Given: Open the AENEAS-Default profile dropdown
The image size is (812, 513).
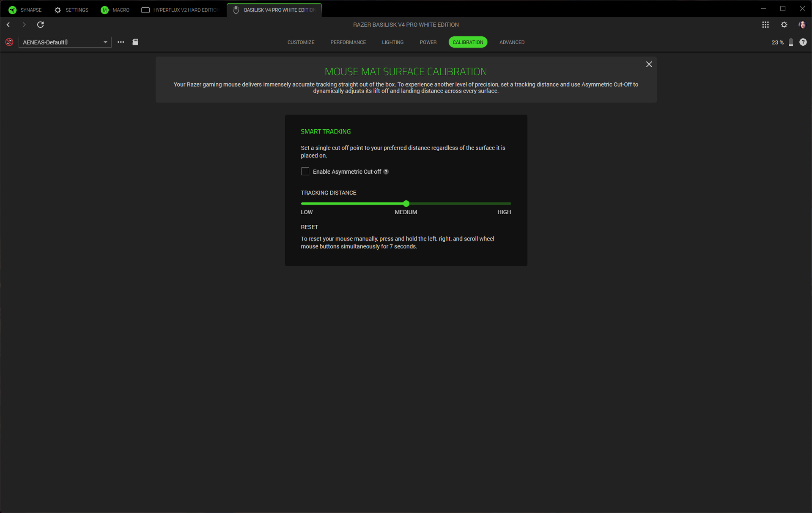Looking at the screenshot, I should tap(65, 42).
